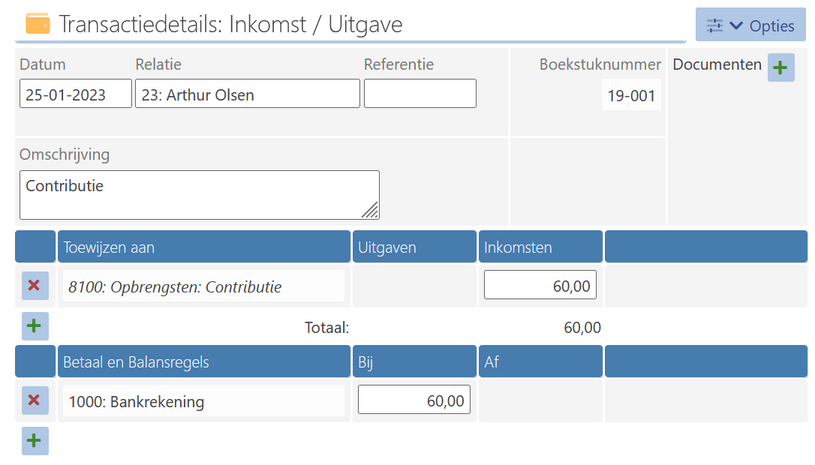Add a new Betaal en Balansregels row
Image resolution: width=815 pixels, height=465 pixels.
(34, 440)
